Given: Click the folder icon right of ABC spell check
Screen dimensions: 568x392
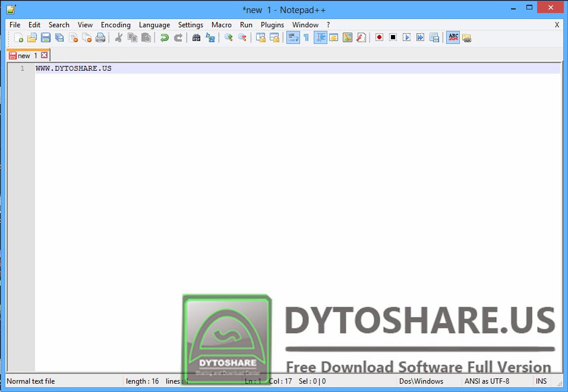Looking at the screenshot, I should [x=466, y=37].
